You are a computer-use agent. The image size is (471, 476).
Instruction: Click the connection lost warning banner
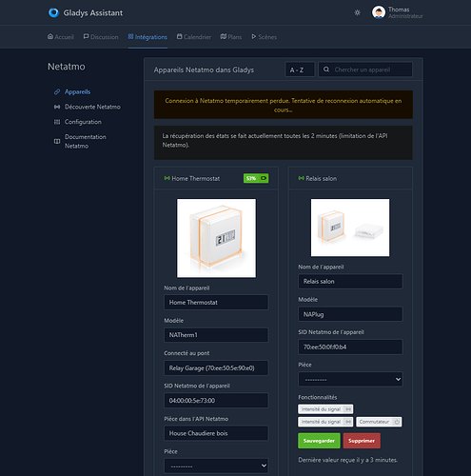click(x=284, y=105)
